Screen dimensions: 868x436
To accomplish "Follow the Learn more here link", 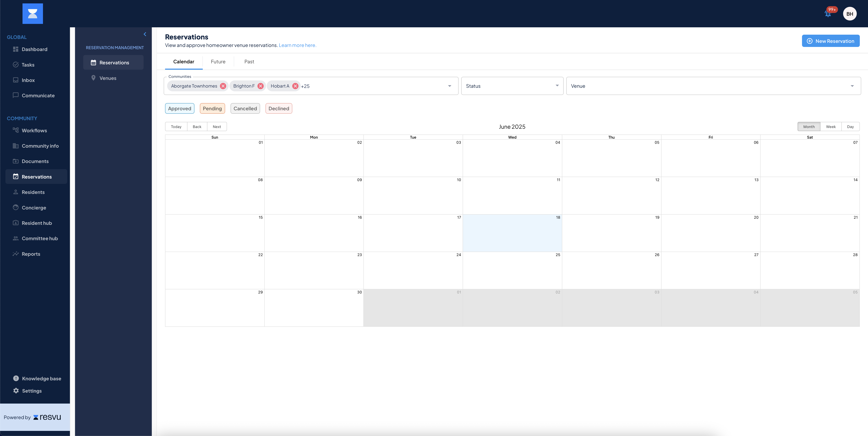I will [x=298, y=45].
